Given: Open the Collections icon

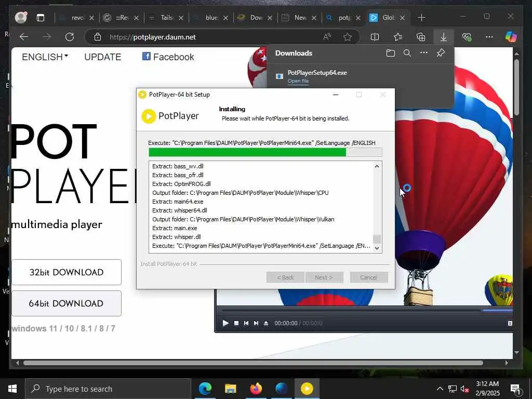Looking at the screenshot, I should [x=421, y=37].
